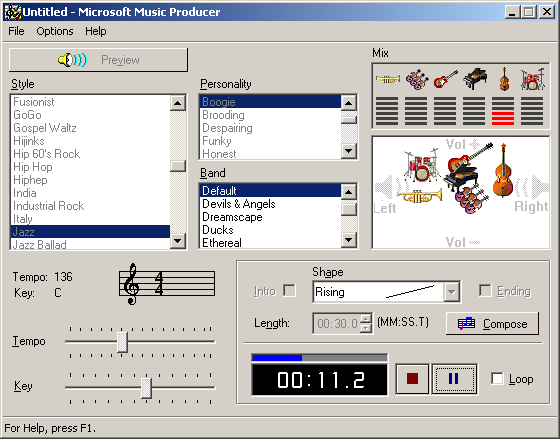The image size is (560, 439).
Task: Select Italy in the Style list
Action: [90, 219]
